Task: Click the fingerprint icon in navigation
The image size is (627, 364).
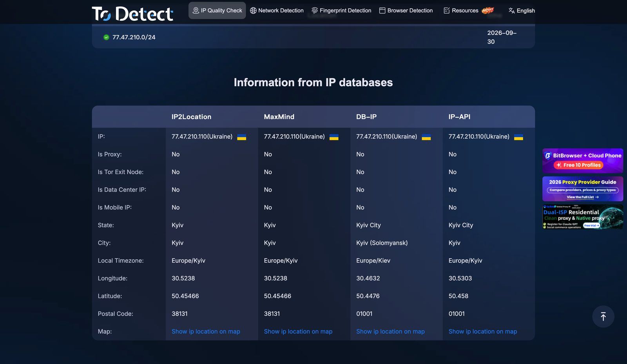Action: [315, 11]
